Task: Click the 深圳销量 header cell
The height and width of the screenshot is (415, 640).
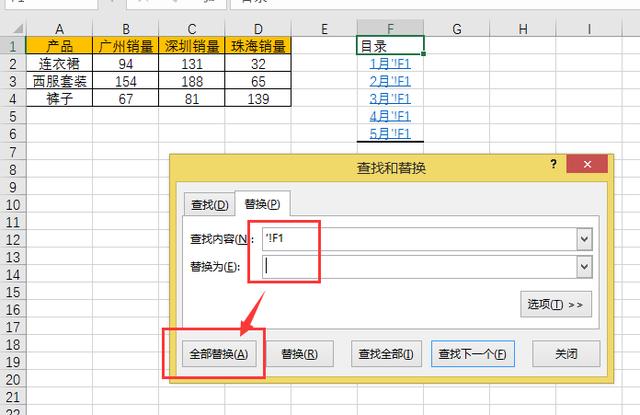Action: [192, 46]
